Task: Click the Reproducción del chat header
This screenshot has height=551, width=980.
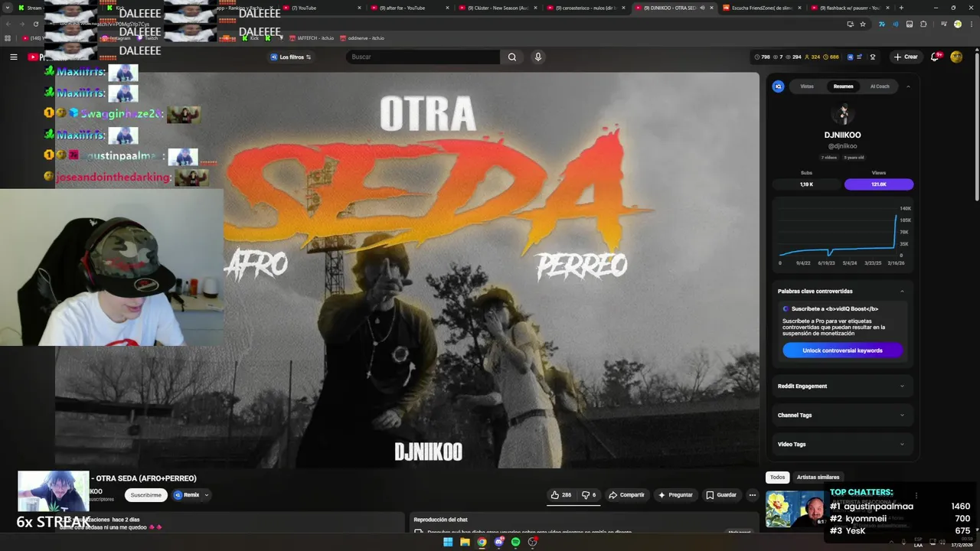Action: click(440, 520)
